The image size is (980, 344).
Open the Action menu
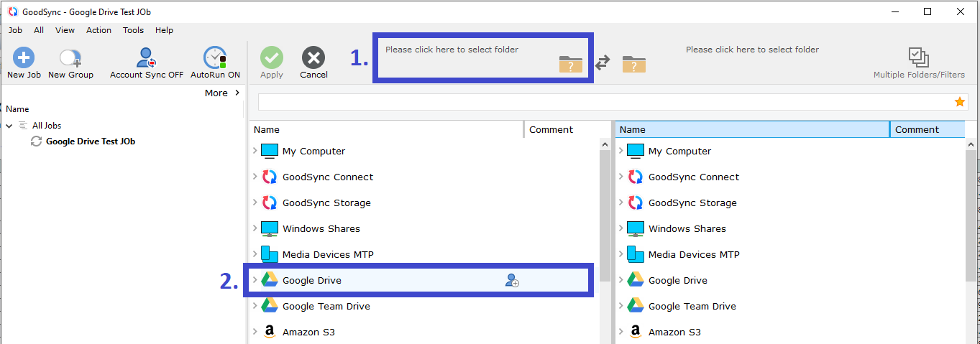click(x=99, y=30)
